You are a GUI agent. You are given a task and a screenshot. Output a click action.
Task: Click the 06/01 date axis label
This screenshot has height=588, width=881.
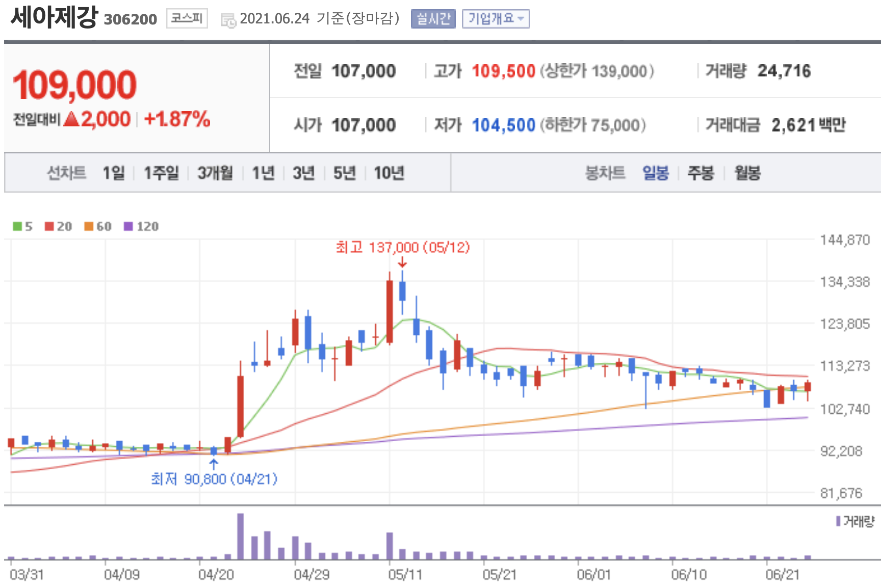pos(594,575)
